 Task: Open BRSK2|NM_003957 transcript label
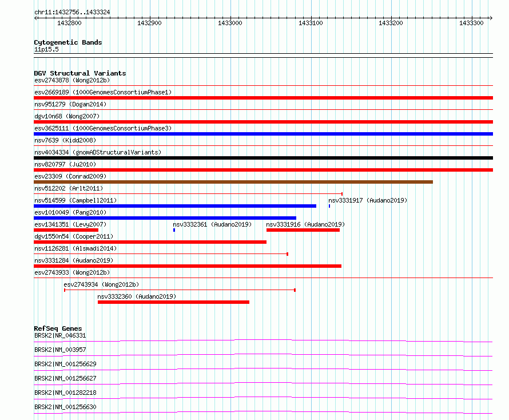pyautogui.click(x=60, y=350)
